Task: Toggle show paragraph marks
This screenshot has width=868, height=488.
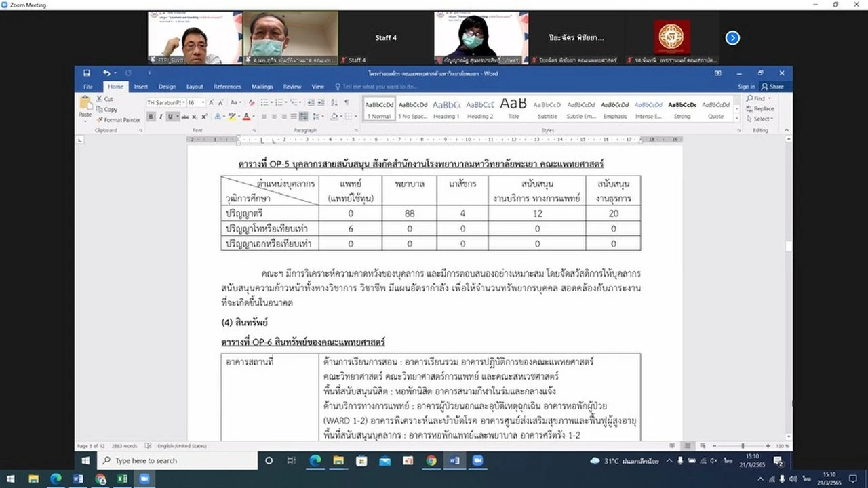Action: [x=347, y=102]
